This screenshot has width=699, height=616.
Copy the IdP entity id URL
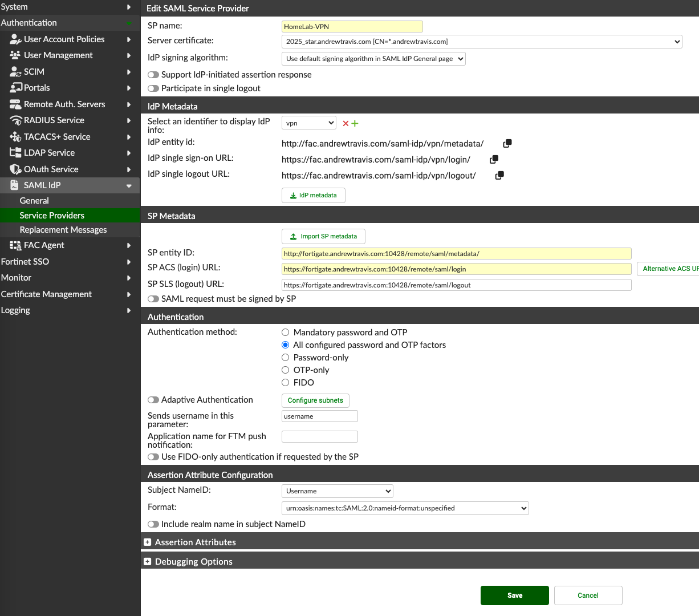tap(507, 143)
